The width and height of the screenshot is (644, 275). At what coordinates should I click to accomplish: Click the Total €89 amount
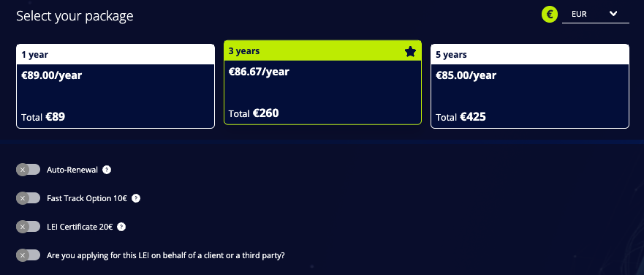point(43,117)
